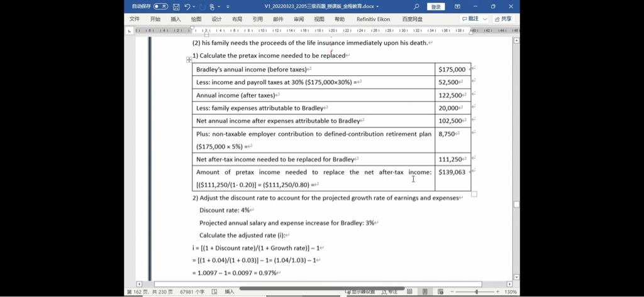Open the 审阅 Review tab
Screen dimensions: 644x297
[x=299, y=19]
